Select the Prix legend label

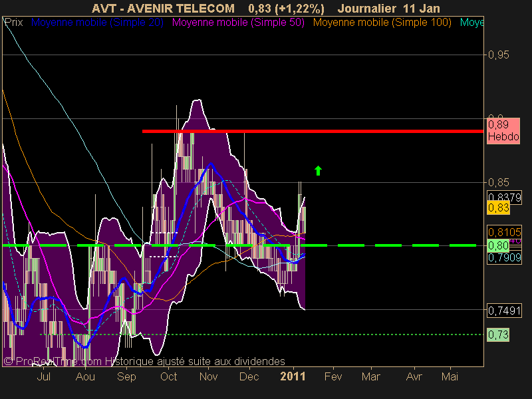click(x=13, y=23)
